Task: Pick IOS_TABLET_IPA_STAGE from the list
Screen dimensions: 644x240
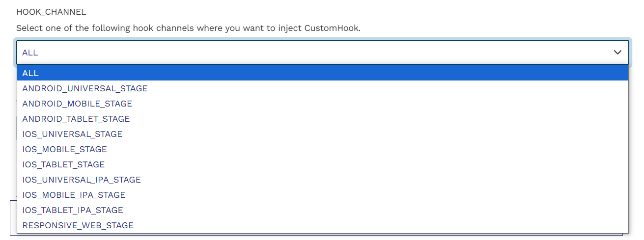Action: point(73,210)
